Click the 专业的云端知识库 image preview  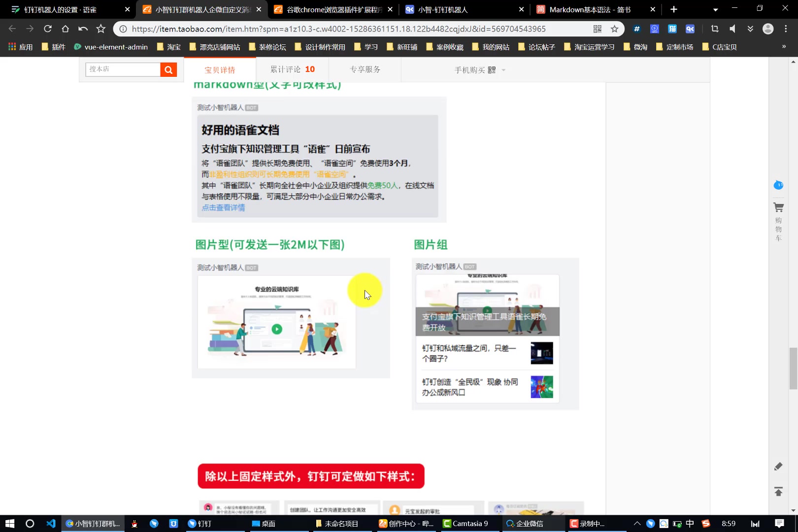tap(276, 322)
